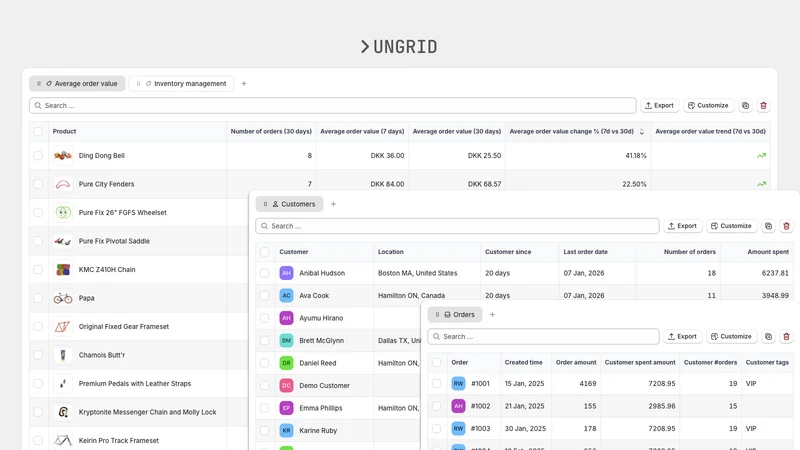Click Customize in Average order value panel
Image resolution: width=800 pixels, height=450 pixels.
[x=708, y=106]
